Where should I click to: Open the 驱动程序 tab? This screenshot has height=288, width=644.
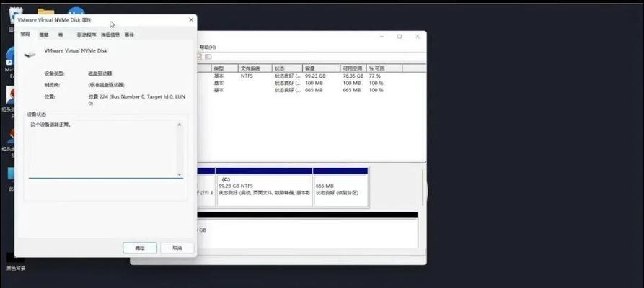pyautogui.click(x=87, y=35)
